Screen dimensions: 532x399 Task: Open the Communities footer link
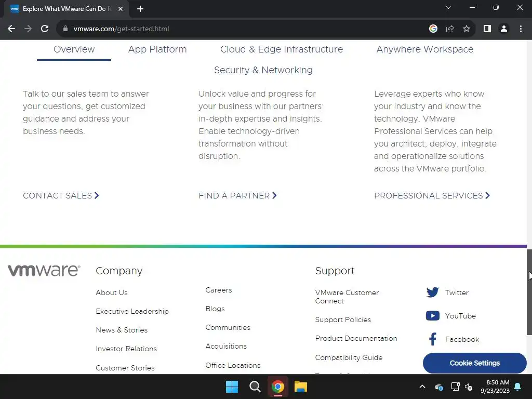[228, 327]
